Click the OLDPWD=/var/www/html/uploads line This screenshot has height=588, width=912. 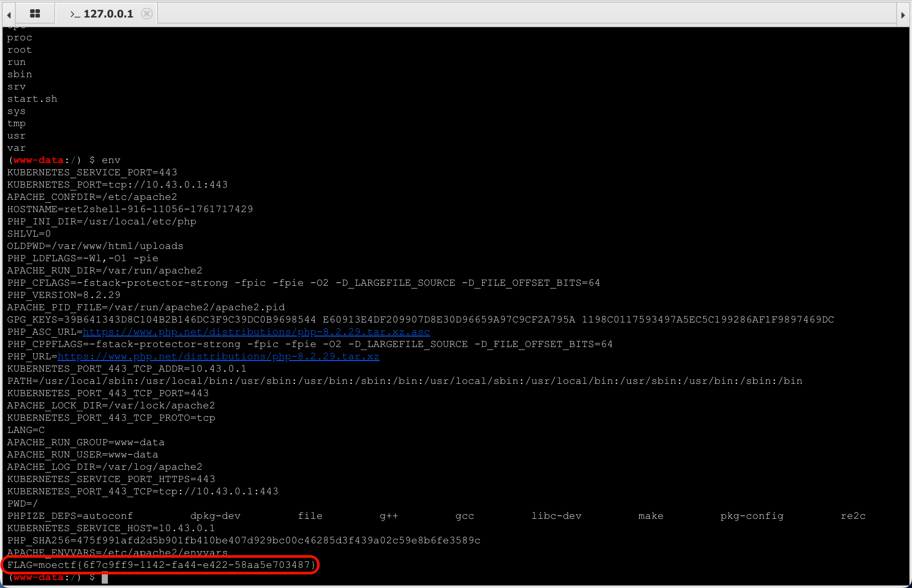pos(95,246)
